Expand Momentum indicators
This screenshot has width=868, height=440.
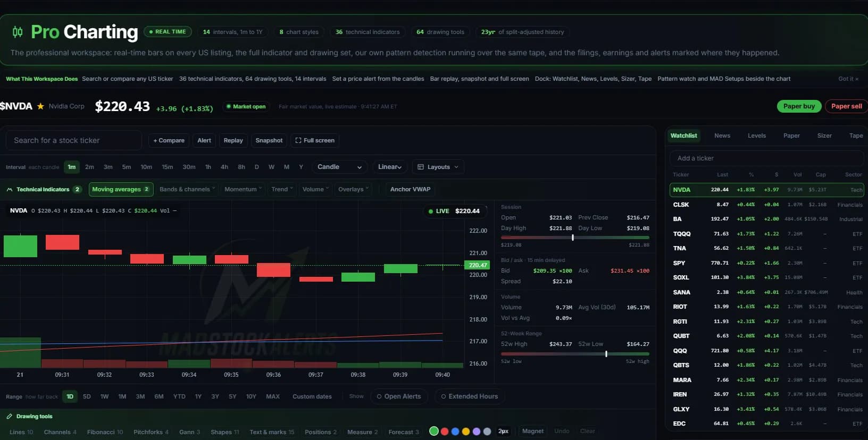243,189
